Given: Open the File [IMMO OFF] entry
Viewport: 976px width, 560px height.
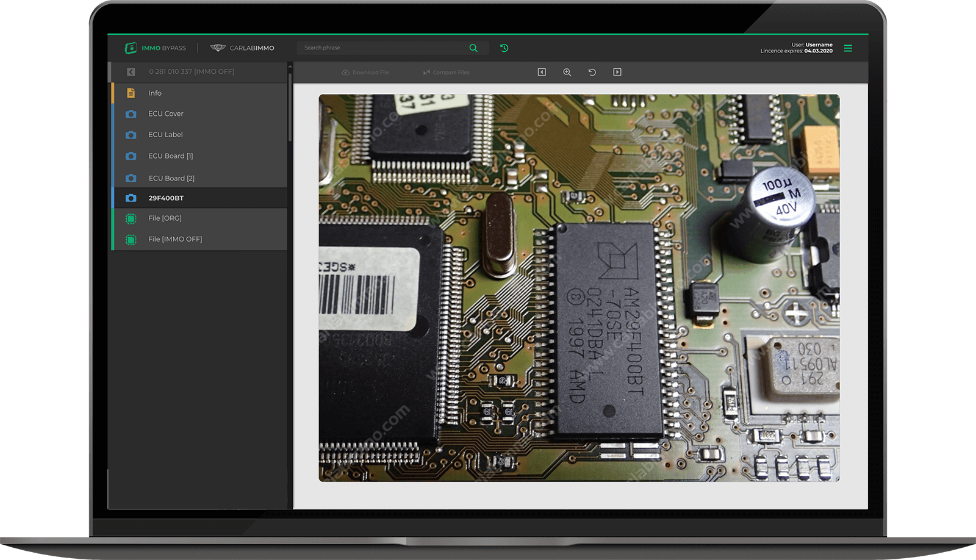Looking at the screenshot, I should pos(199,239).
